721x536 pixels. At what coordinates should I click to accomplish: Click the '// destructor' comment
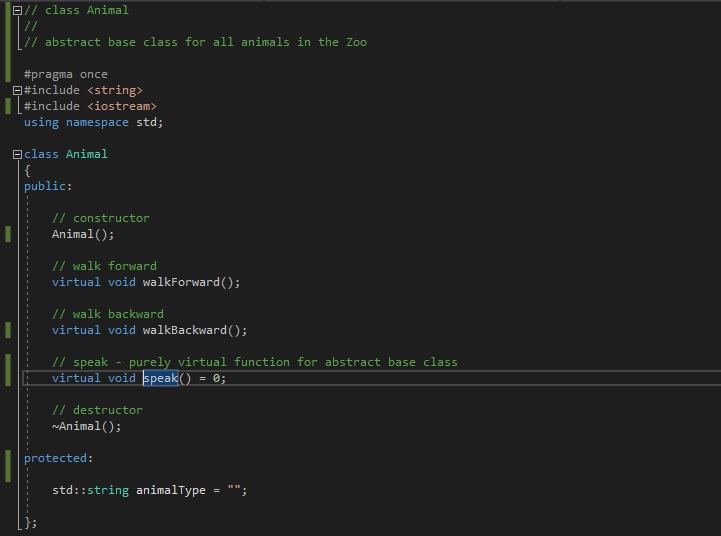[x=97, y=410]
